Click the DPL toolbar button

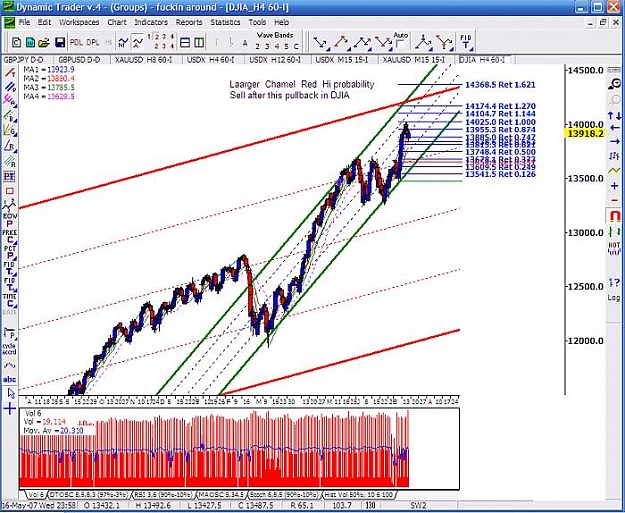[92, 42]
